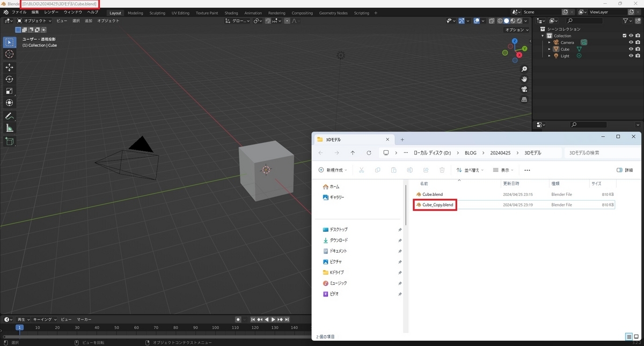
Task: Expand the Light item in outliner
Action: pos(550,56)
